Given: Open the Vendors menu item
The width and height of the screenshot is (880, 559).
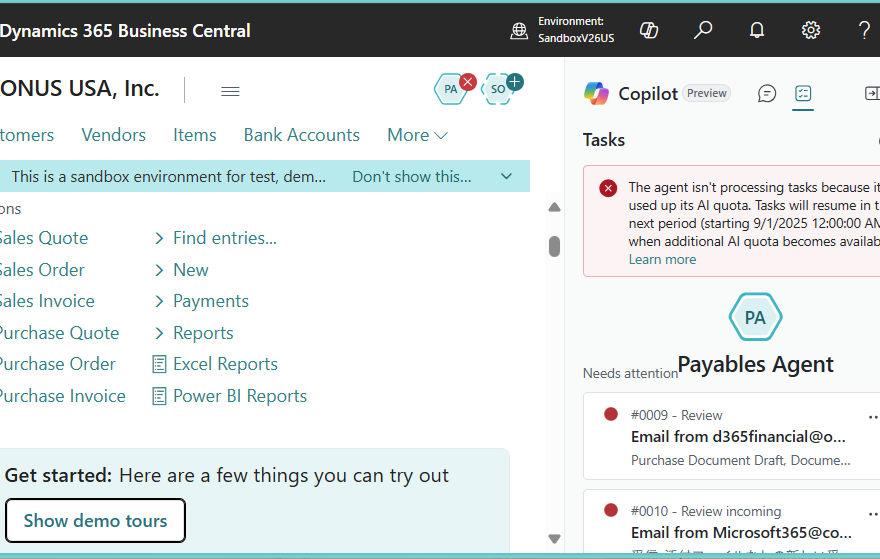Looking at the screenshot, I should (x=113, y=135).
